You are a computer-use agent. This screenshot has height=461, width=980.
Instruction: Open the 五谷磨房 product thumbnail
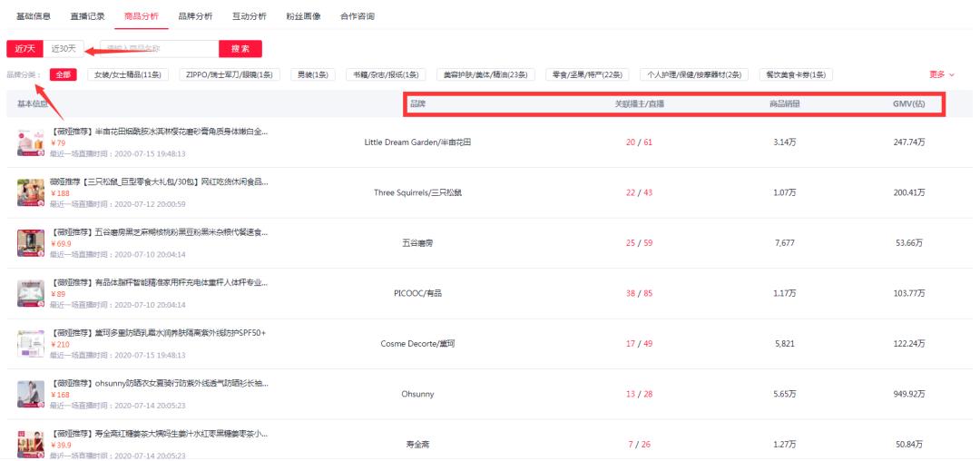click(31, 243)
